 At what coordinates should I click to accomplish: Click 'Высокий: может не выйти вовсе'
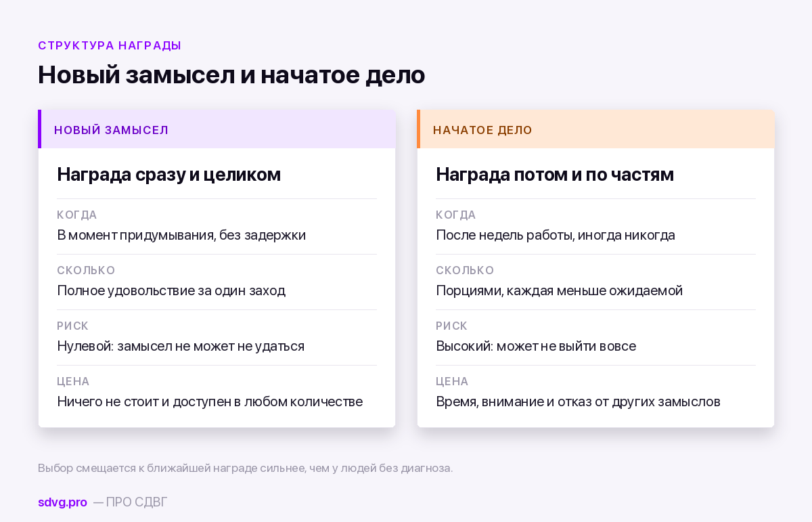(536, 347)
